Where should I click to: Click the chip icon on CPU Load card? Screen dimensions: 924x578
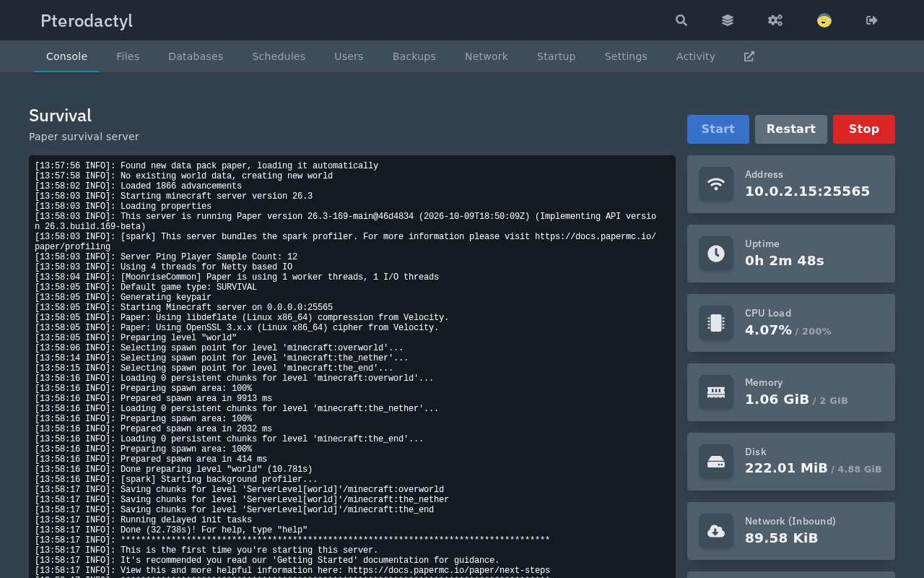click(x=716, y=323)
